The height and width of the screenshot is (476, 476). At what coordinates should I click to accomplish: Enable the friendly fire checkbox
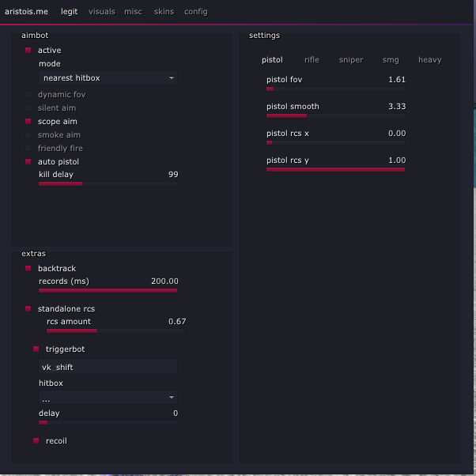[x=28, y=148]
